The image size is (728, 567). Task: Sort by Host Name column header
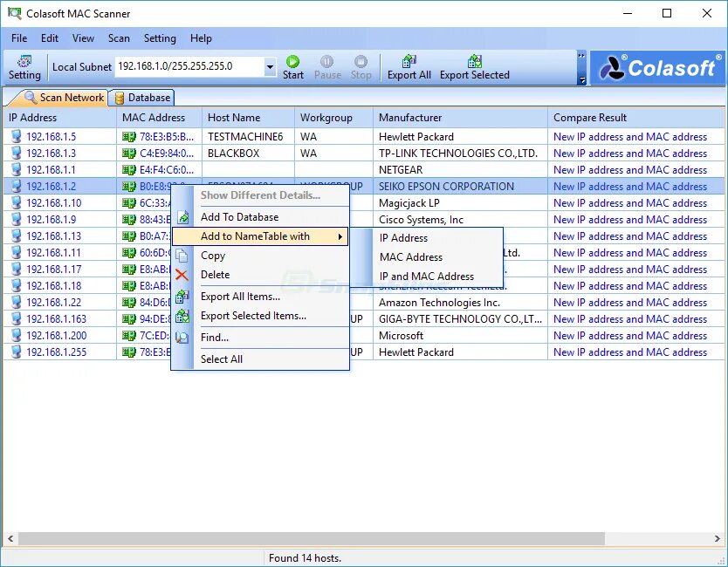(x=249, y=118)
